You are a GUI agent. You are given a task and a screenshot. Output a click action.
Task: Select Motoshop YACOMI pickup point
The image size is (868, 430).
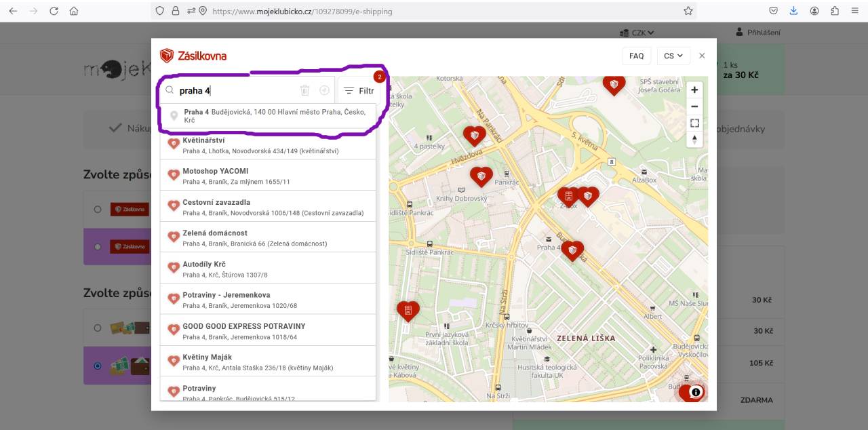(268, 175)
